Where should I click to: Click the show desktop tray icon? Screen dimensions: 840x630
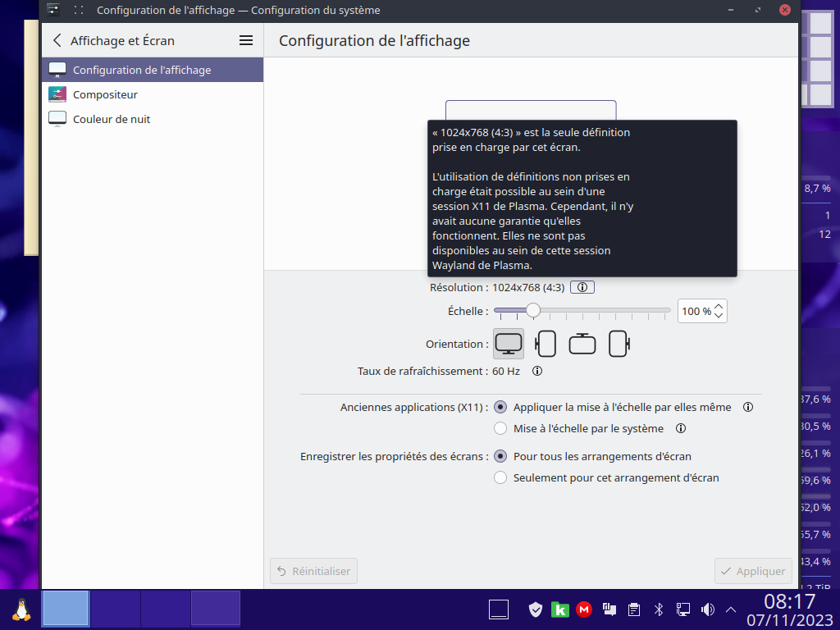(499, 609)
